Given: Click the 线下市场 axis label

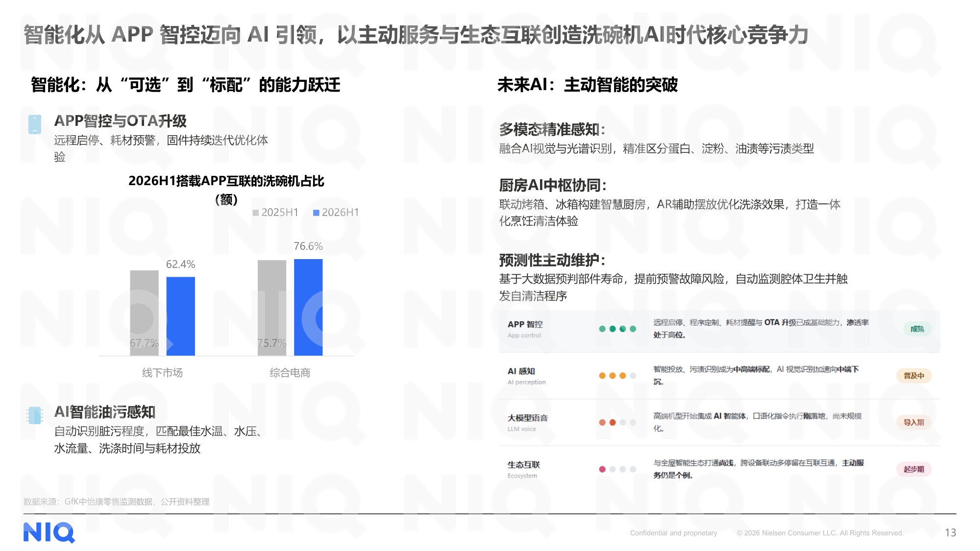Looking at the screenshot, I should (x=162, y=373).
